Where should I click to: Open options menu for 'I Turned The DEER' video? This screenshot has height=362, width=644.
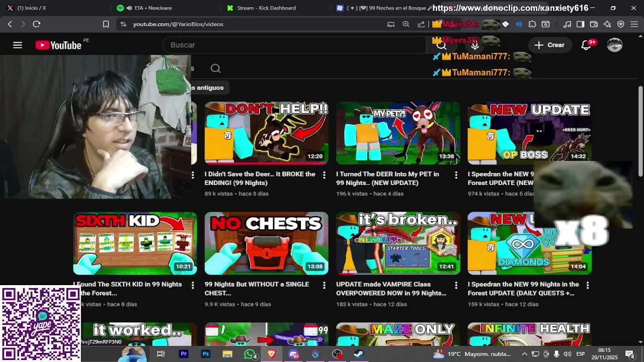[456, 175]
